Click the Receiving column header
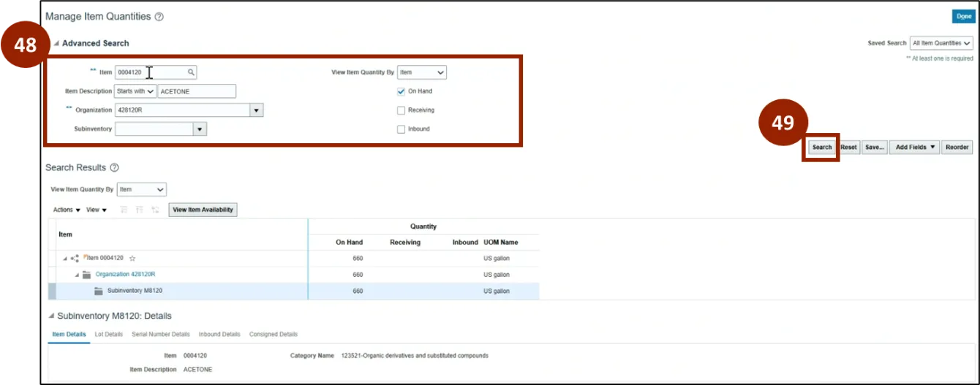 [405, 243]
